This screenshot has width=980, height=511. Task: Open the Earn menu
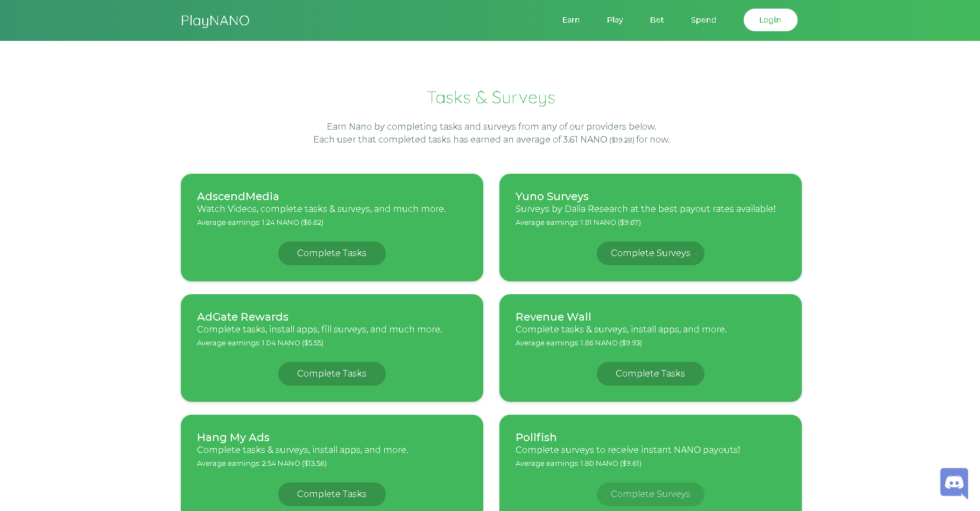point(571,20)
